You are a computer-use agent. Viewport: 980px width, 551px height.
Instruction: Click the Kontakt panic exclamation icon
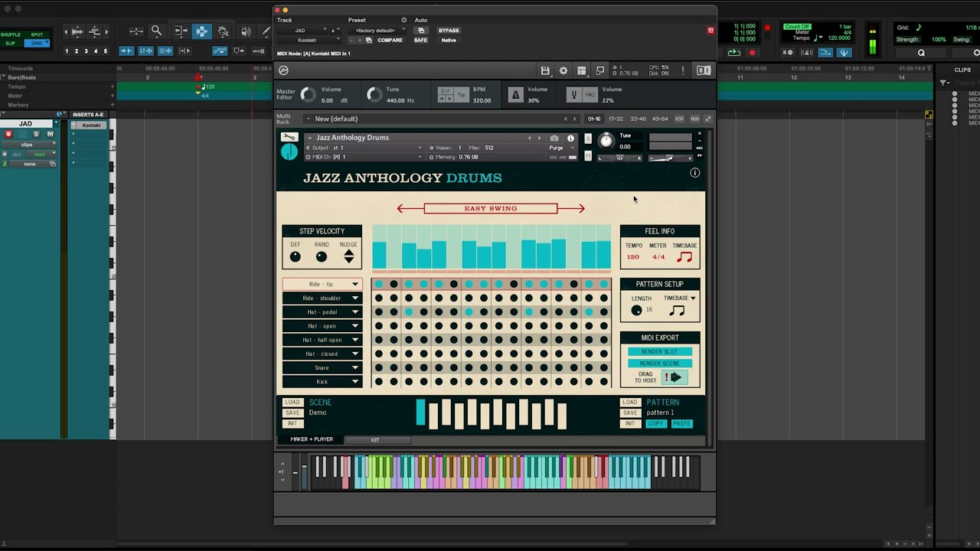tap(682, 70)
